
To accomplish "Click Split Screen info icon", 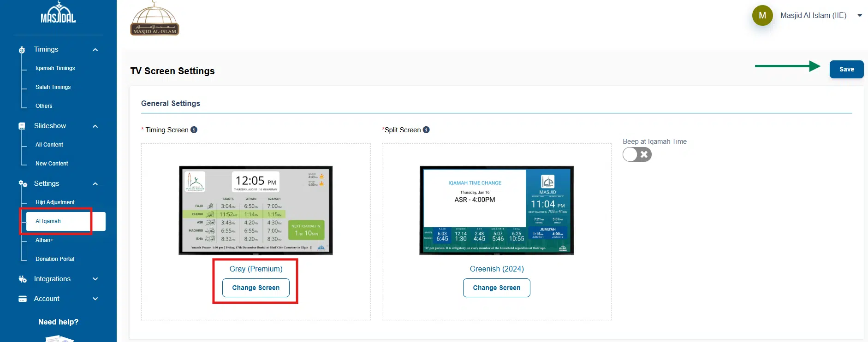I will (x=426, y=130).
